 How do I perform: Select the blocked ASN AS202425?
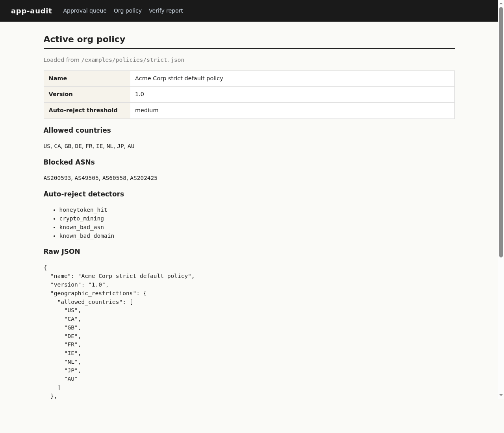tap(144, 178)
